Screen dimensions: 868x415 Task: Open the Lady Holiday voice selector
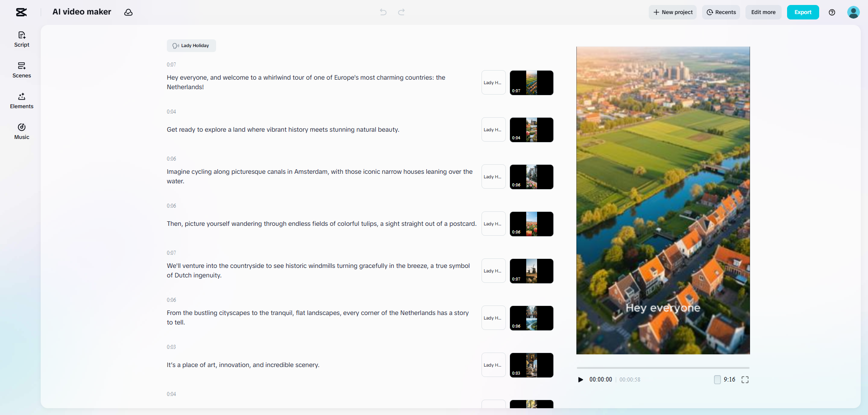(x=191, y=45)
